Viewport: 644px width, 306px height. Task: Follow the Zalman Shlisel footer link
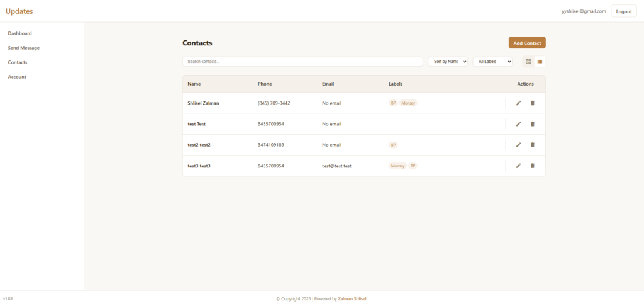[352, 299]
